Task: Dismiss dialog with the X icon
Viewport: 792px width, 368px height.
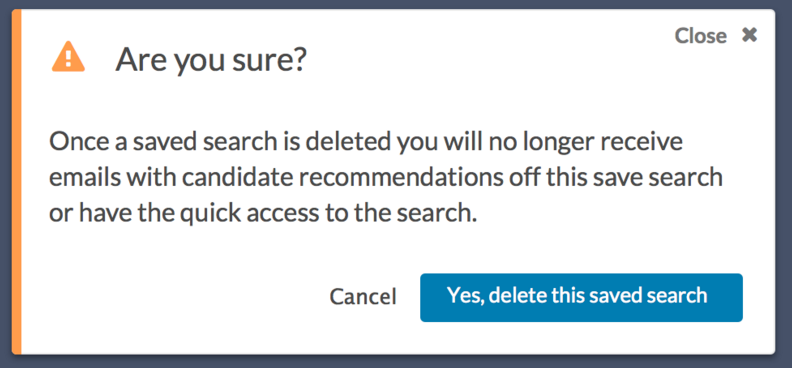Action: pos(750,35)
